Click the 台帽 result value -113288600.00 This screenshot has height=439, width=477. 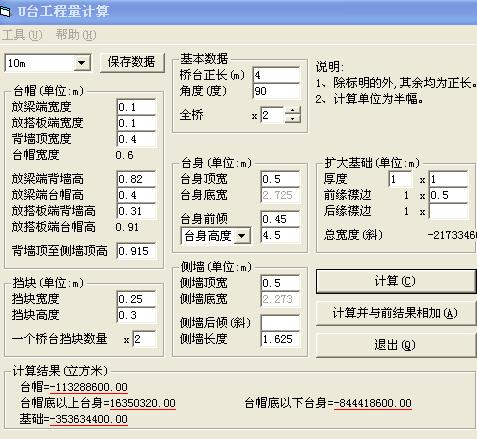coord(89,387)
